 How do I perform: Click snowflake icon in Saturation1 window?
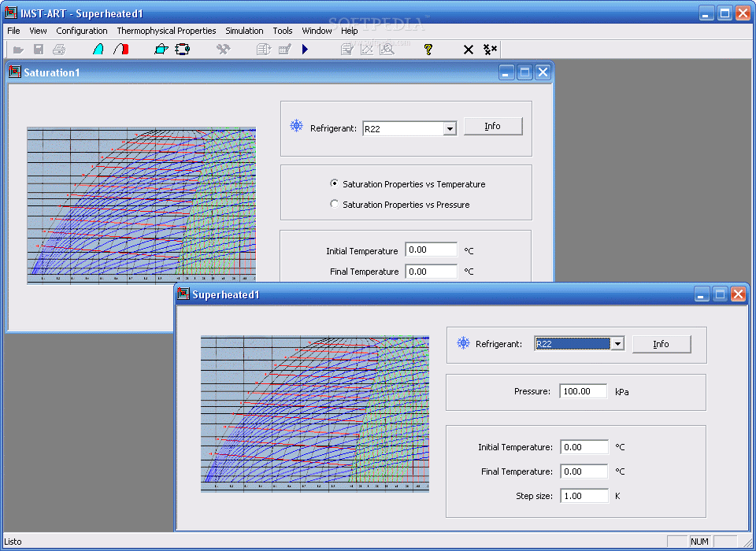(296, 126)
